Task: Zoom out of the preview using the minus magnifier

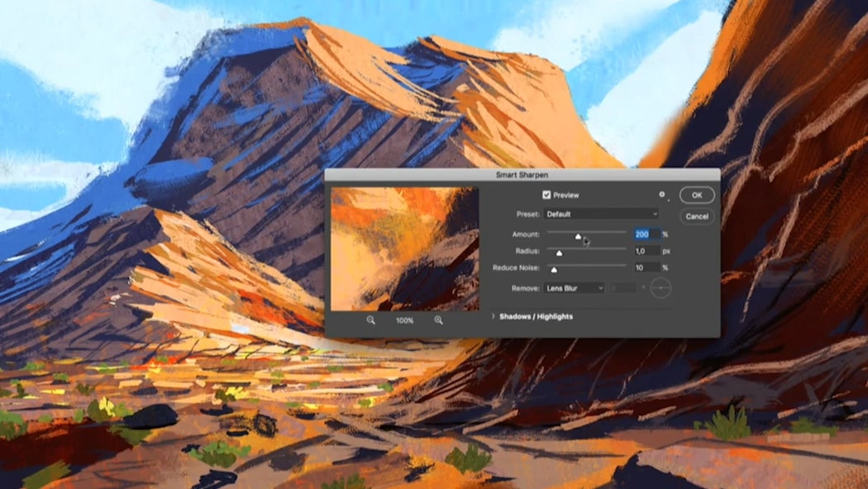Action: point(369,321)
